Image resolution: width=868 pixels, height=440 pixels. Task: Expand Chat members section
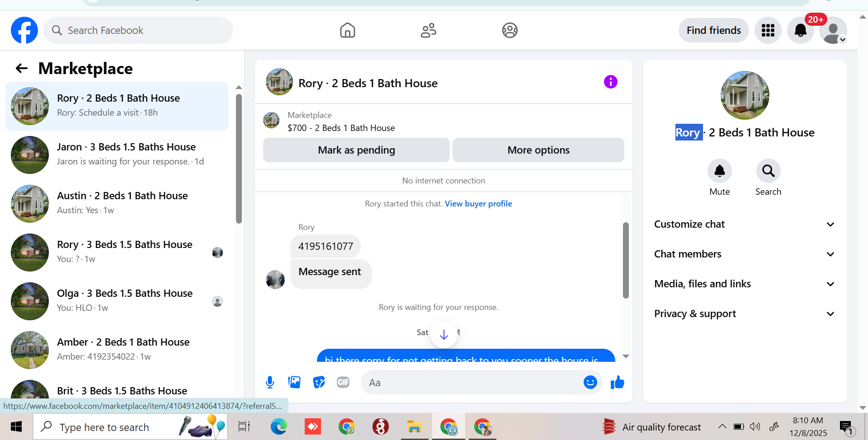pos(745,254)
